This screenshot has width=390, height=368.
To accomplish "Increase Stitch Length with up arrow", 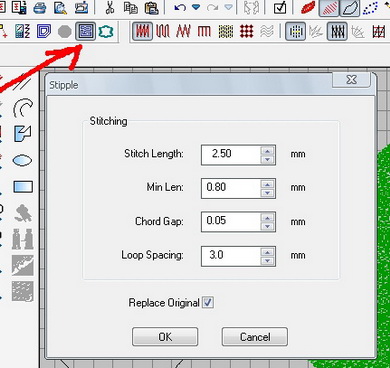I will tap(267, 151).
